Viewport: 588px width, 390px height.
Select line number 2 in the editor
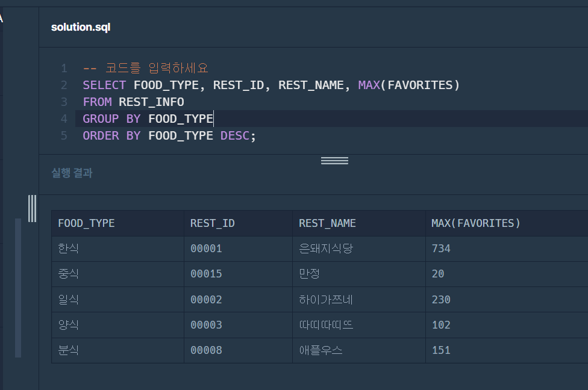pyautogui.click(x=63, y=85)
